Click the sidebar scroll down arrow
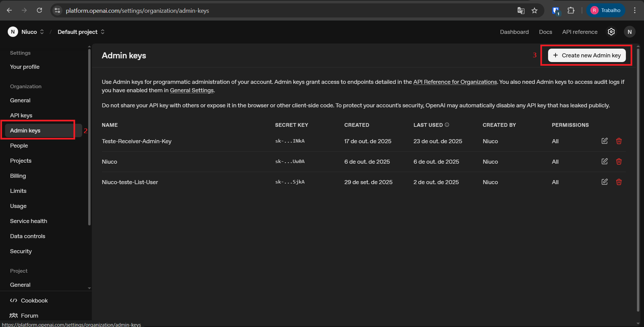Screen dimensions: 644x327 coord(89,288)
